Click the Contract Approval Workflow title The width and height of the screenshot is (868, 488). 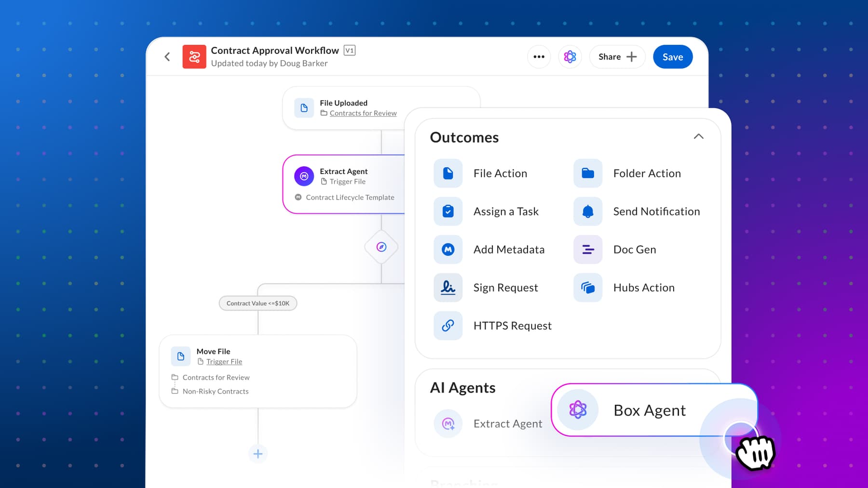[x=275, y=51]
